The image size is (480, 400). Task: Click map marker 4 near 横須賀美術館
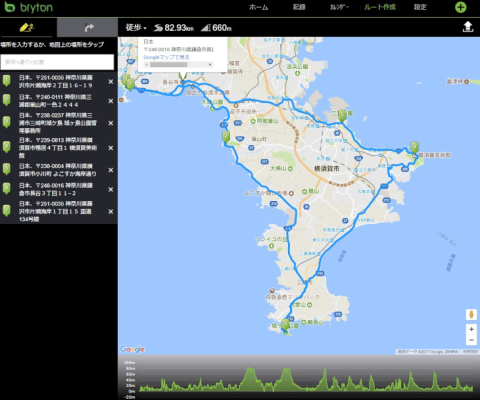point(414,147)
